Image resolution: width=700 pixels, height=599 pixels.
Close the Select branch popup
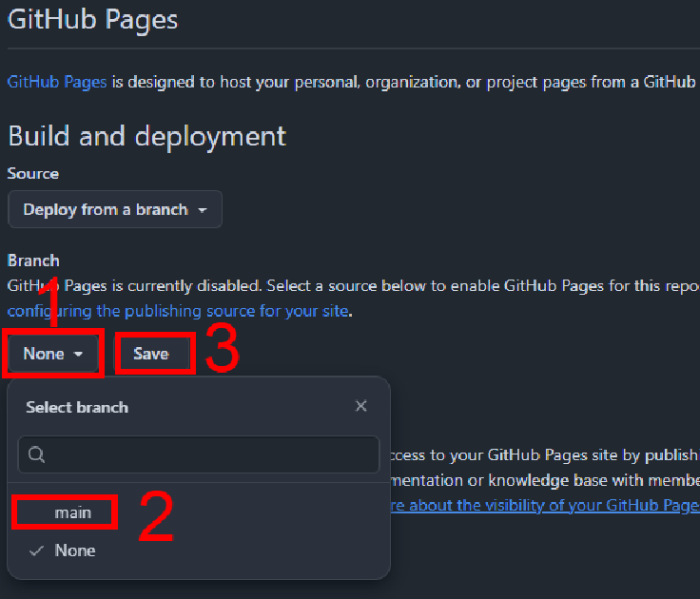pos(360,406)
